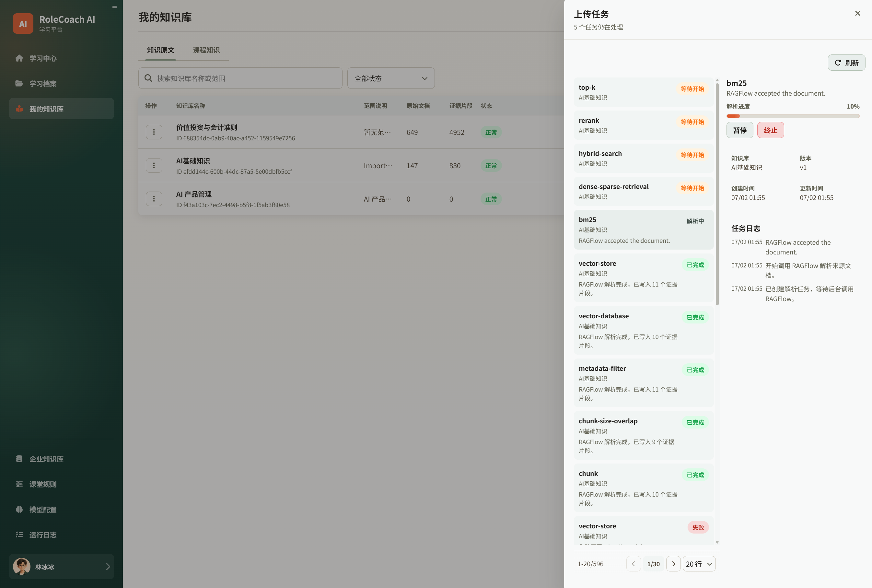Collapse the sidebar with the top toggle icon
Image resolution: width=872 pixels, height=588 pixels.
pos(114,7)
